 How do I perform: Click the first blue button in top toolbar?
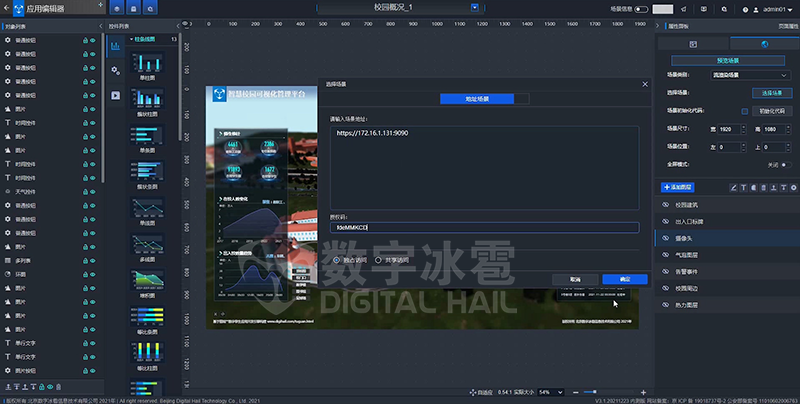click(117, 8)
